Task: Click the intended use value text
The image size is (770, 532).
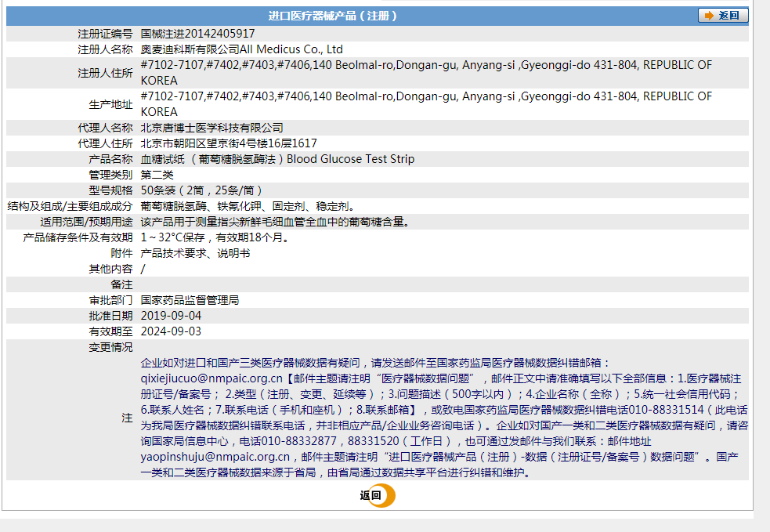Action: point(275,222)
